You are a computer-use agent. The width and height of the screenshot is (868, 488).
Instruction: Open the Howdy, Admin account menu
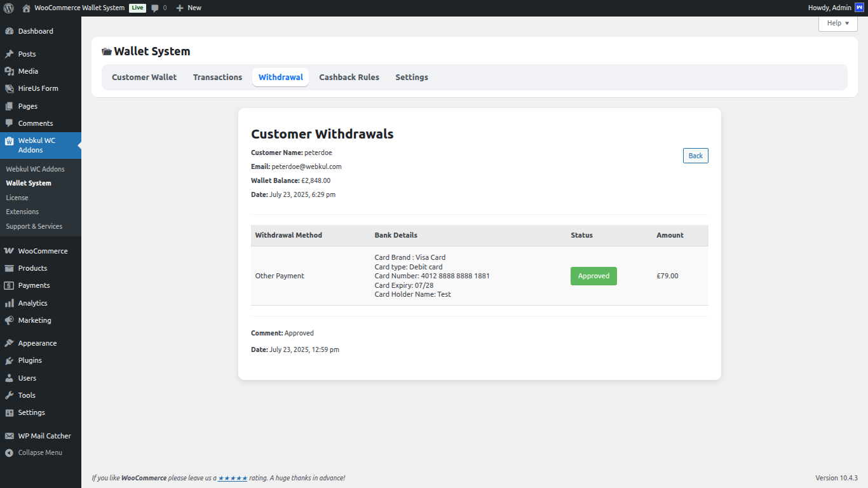coord(829,8)
